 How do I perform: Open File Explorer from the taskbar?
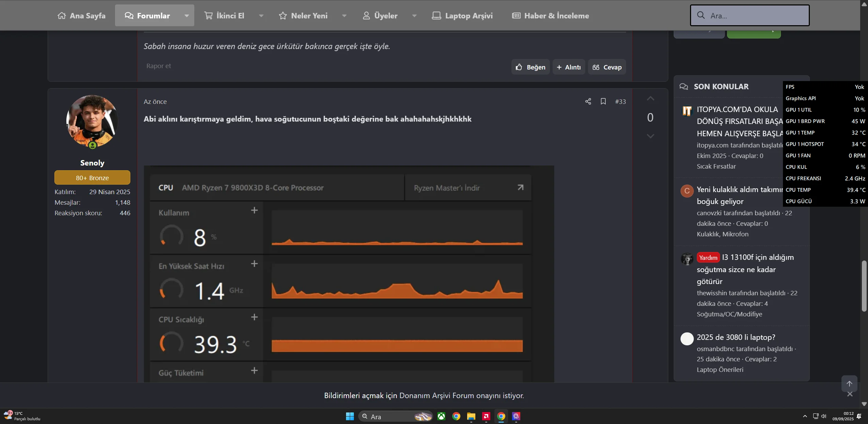(x=471, y=416)
